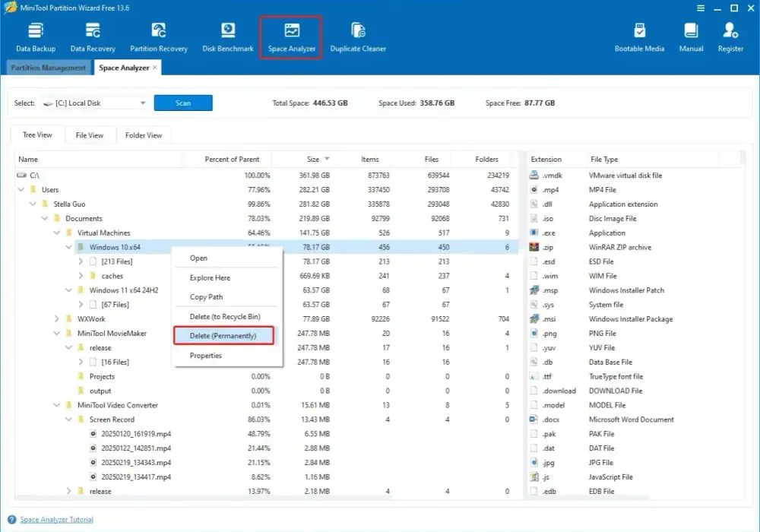Collapse the Virtual Machines folder
This screenshot has height=532, width=760.
tap(57, 233)
